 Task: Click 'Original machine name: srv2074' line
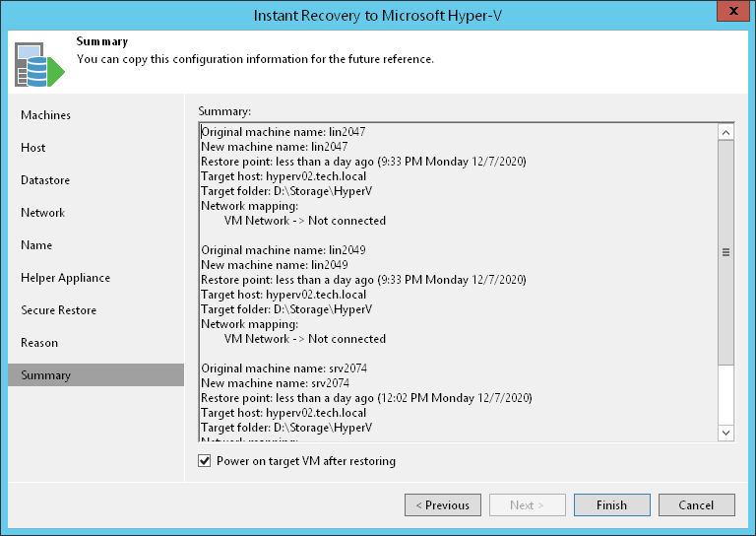point(283,368)
